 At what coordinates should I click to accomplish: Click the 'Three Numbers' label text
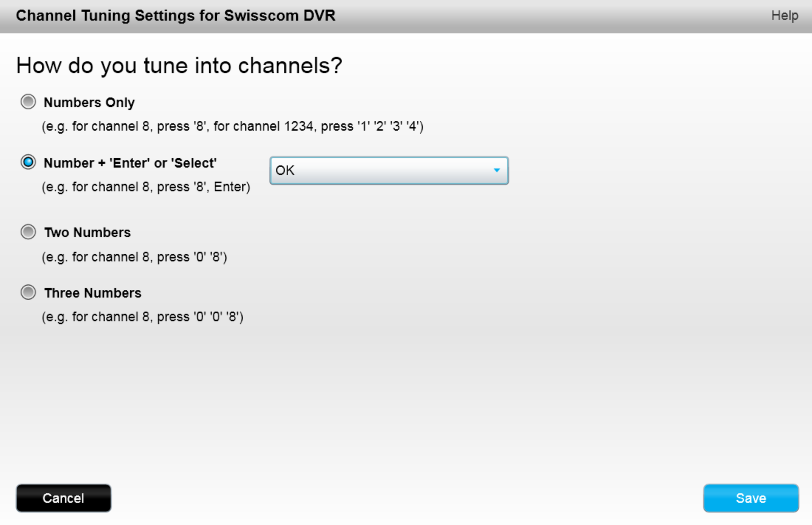pos(93,293)
